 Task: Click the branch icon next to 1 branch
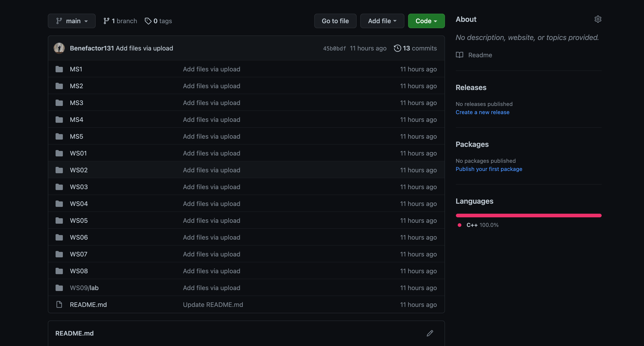pyautogui.click(x=106, y=21)
